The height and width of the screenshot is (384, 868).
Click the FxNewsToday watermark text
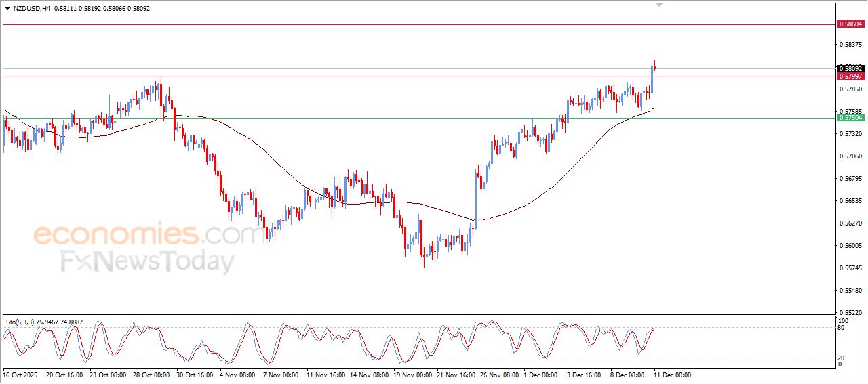(148, 261)
